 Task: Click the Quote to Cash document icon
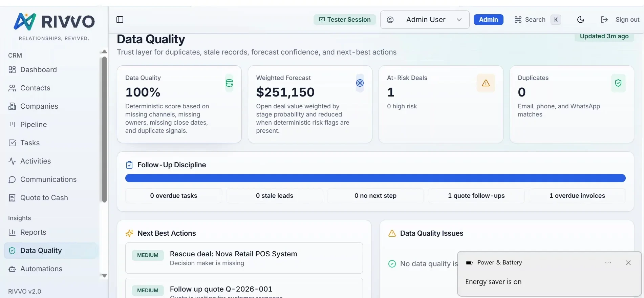point(12,198)
